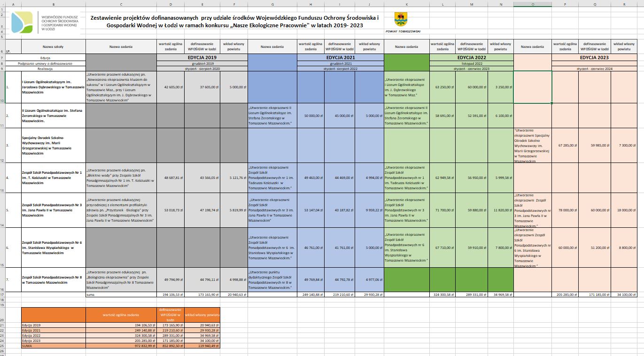This screenshot has width=644, height=356.
Task: Click the cell with value '78 000,00 zł'
Action: 565,209
